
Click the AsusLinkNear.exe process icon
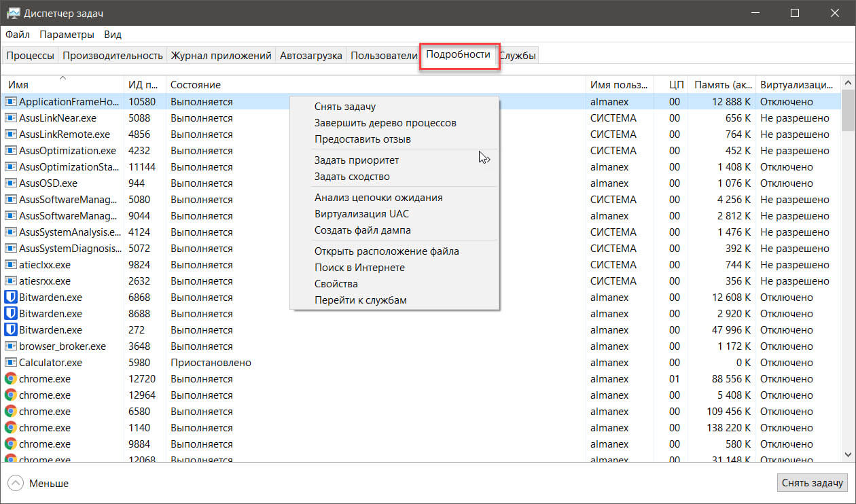pos(10,118)
